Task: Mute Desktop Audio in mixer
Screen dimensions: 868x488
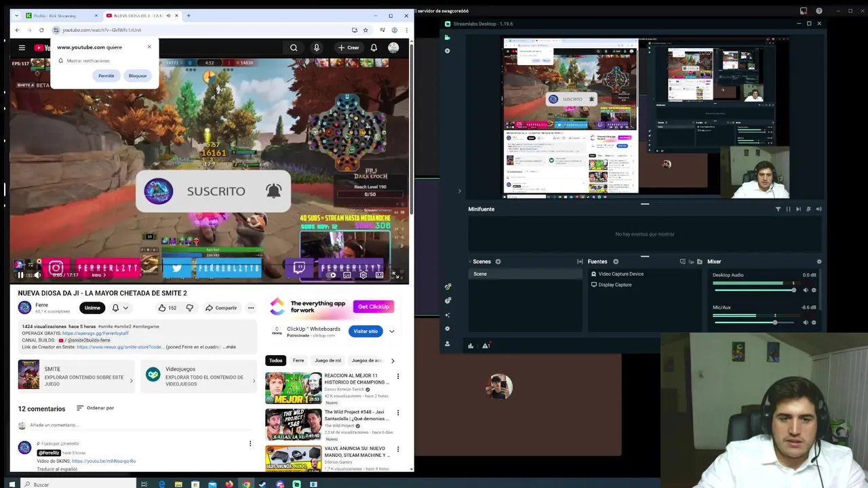Action: tap(806, 290)
